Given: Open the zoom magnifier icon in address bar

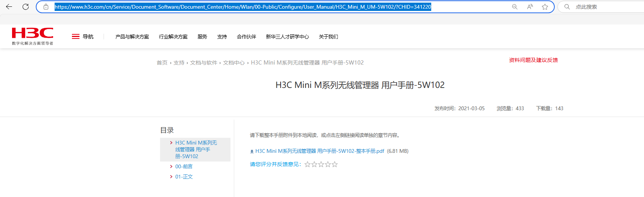Looking at the screenshot, I should 514,7.
